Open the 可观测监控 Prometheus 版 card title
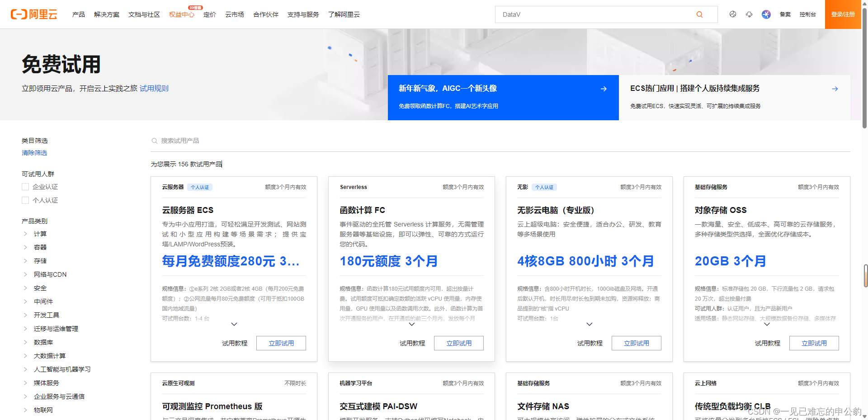Viewport: 868px width, 420px height. (x=212, y=406)
